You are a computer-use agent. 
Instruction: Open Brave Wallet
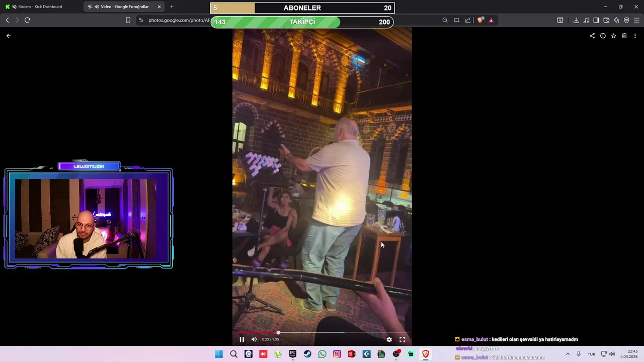pyautogui.click(x=606, y=20)
